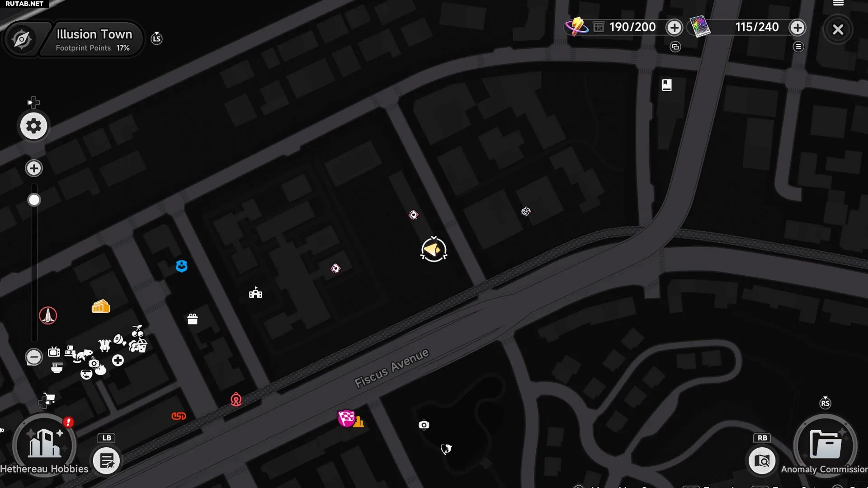Viewport: 868px width, 488px height.
Task: Open the Anomaly Commission folder
Action: tap(826, 445)
